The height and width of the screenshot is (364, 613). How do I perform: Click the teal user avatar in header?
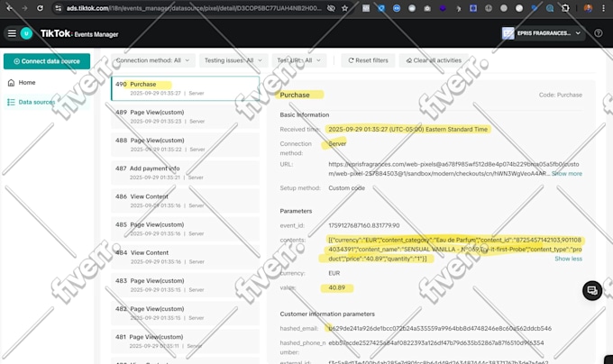26,33
